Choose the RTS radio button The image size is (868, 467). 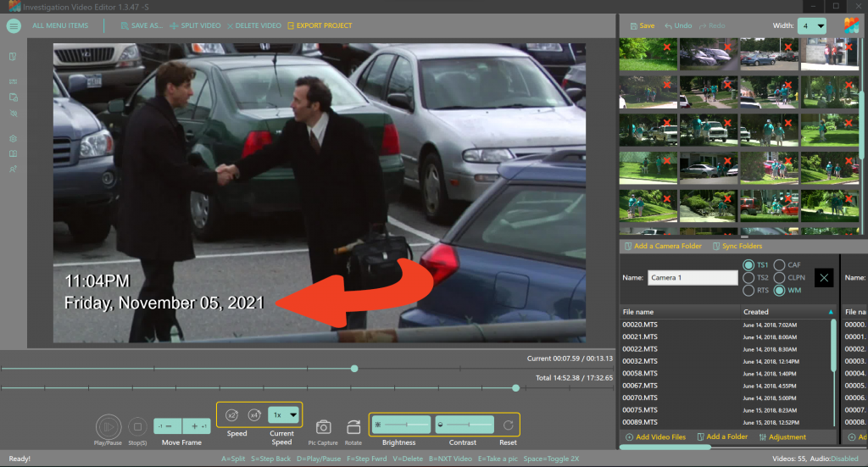(748, 291)
